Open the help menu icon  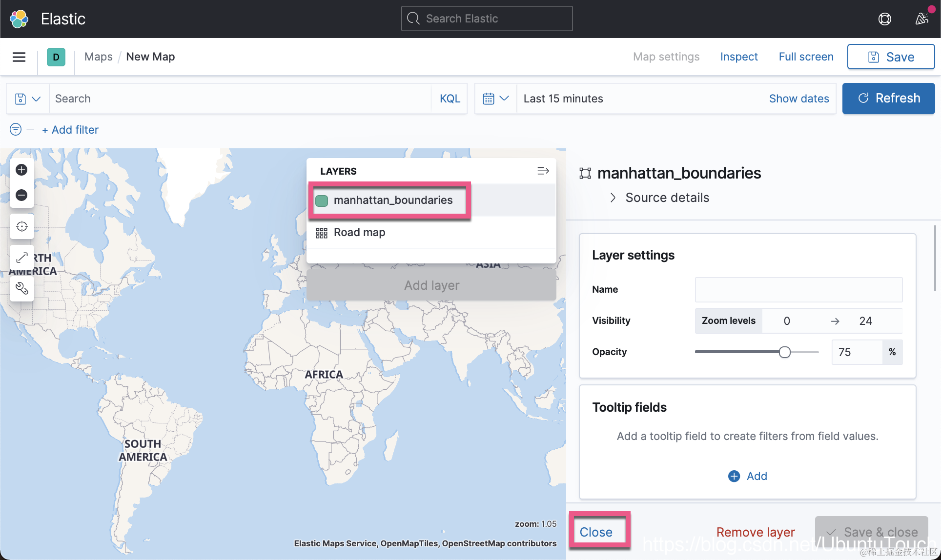(x=884, y=19)
